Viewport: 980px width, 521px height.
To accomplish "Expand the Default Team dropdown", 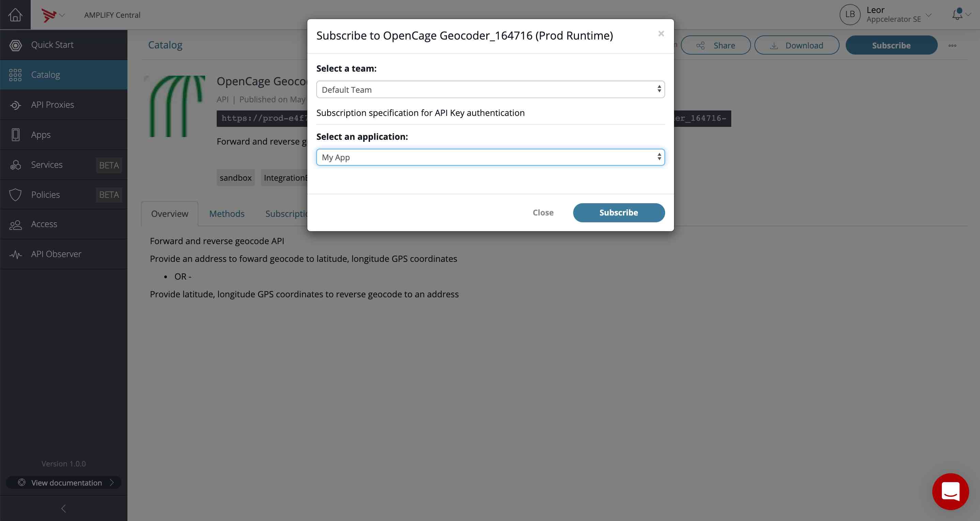I will (490, 89).
